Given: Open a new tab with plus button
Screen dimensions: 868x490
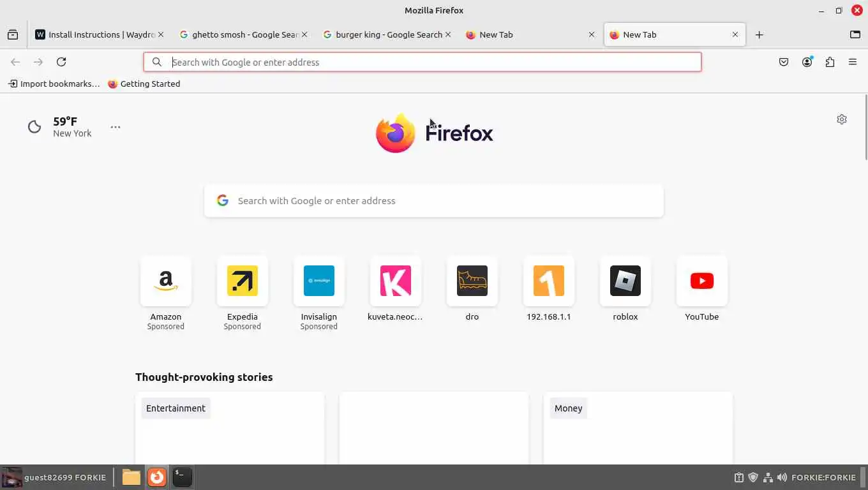Looking at the screenshot, I should [759, 34].
